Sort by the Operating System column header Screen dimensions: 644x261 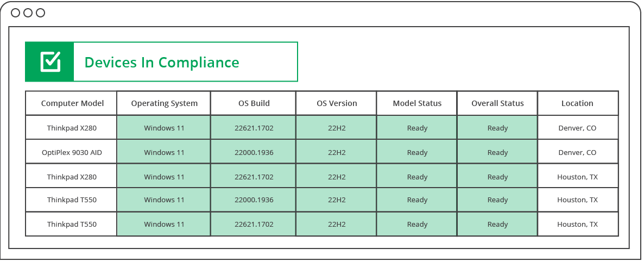[x=165, y=103]
